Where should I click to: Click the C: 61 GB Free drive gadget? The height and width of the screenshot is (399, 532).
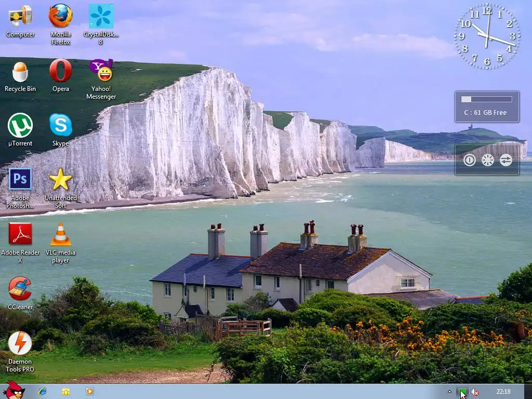(x=487, y=107)
